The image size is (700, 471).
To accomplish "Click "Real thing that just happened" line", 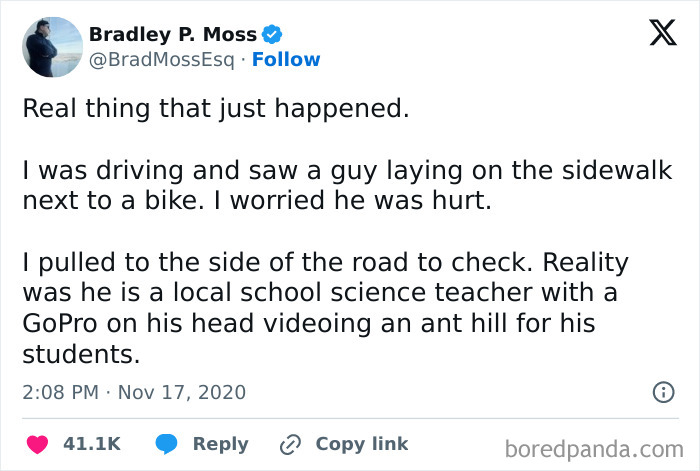I will coord(216,109).
